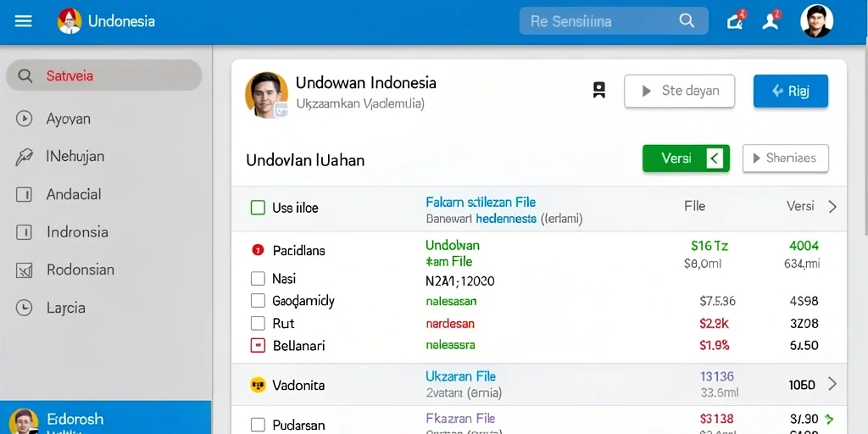Open the Ste dayan dropdown button

(x=679, y=91)
